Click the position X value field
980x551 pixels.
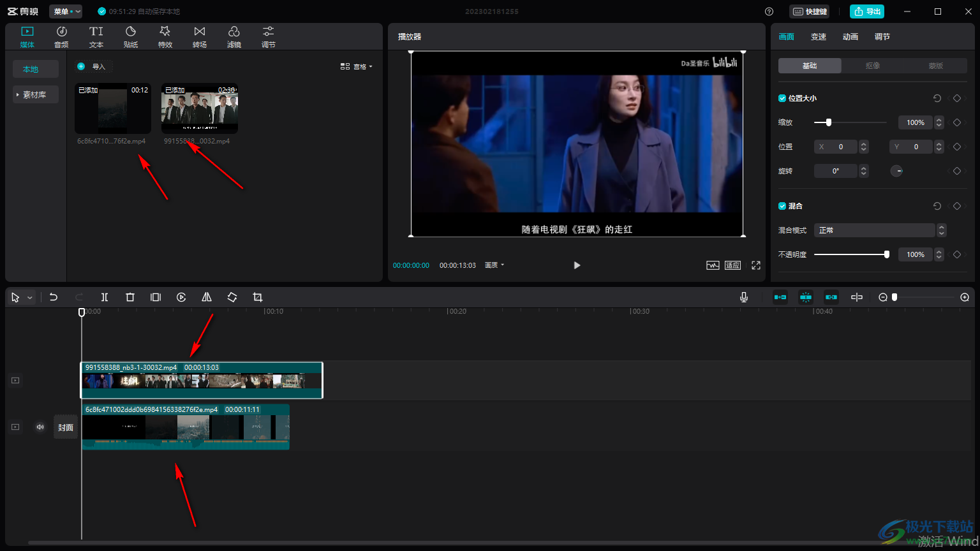pos(836,147)
